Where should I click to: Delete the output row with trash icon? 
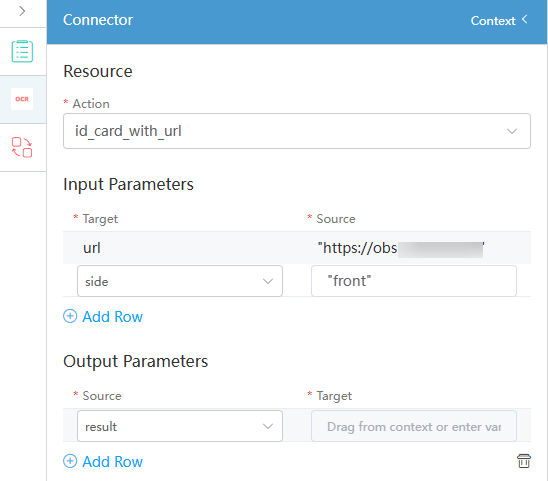[x=524, y=461]
